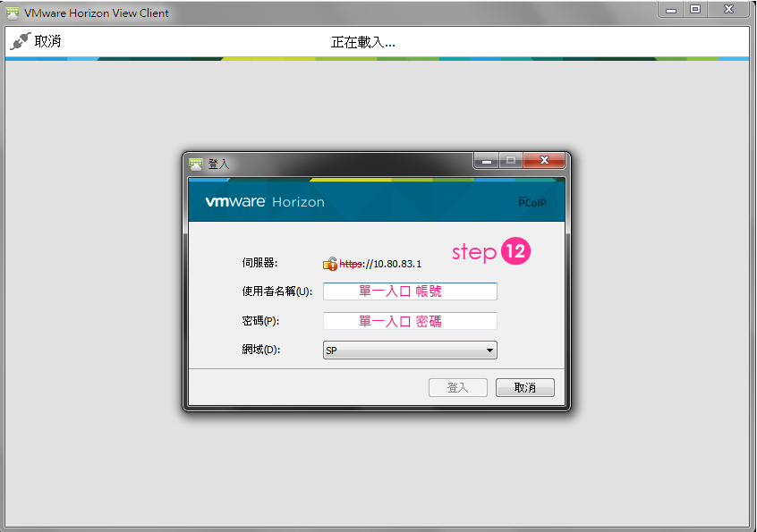Click the PCoIP logo in the banner
Image resolution: width=757 pixels, height=532 pixels.
(532, 202)
